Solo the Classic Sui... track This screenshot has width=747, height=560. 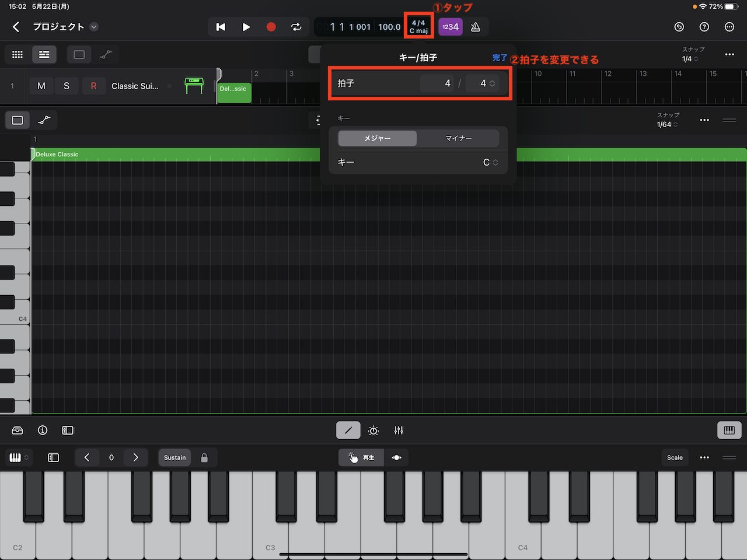point(67,86)
